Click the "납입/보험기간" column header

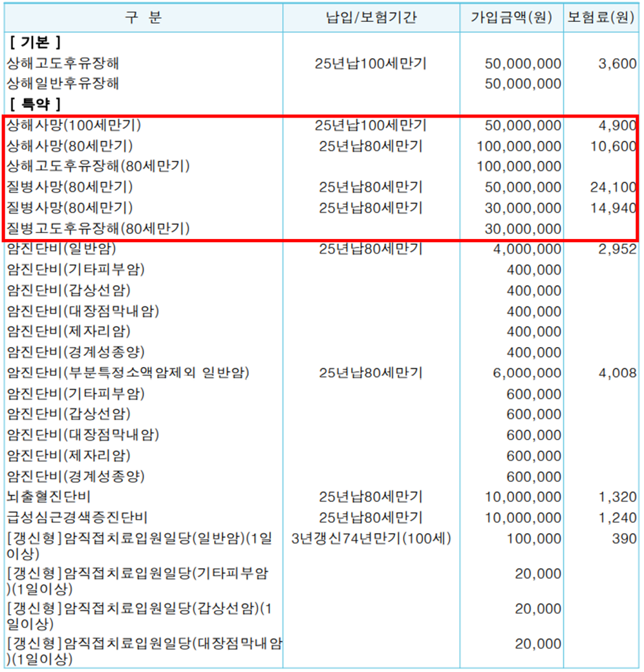[x=370, y=17]
